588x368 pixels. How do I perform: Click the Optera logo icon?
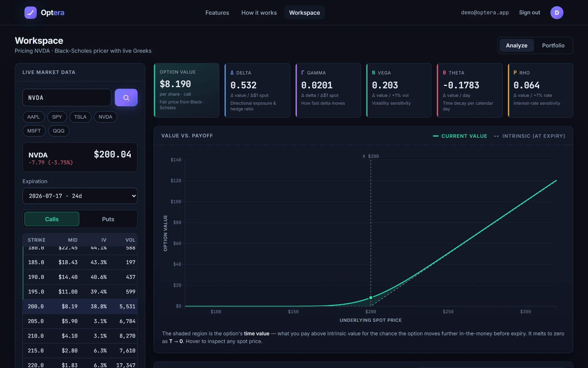tap(31, 13)
